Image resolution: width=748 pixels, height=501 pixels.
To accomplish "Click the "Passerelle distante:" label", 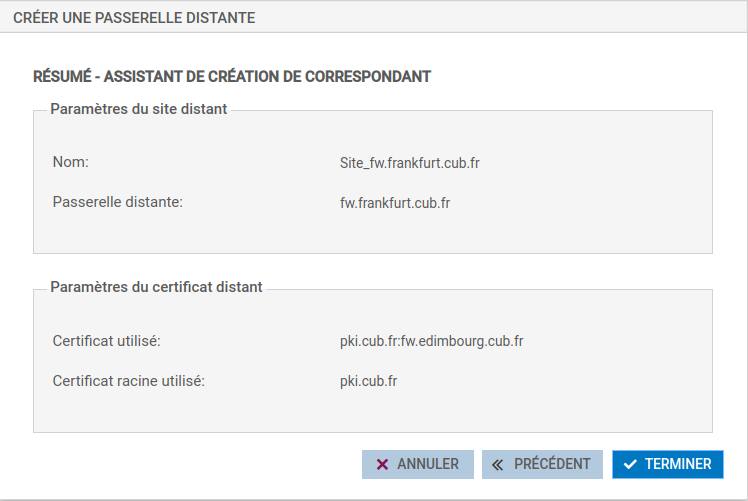I will click(x=117, y=202).
